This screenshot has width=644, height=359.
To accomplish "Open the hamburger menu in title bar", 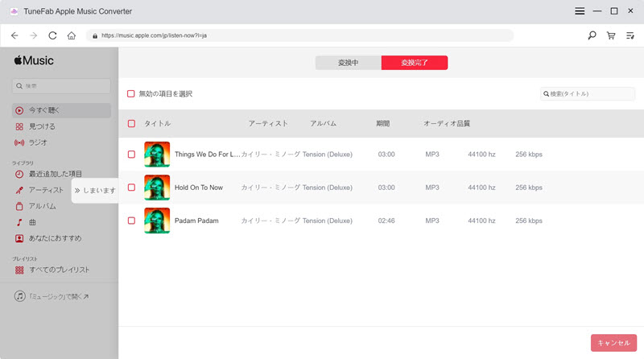I will coord(580,11).
